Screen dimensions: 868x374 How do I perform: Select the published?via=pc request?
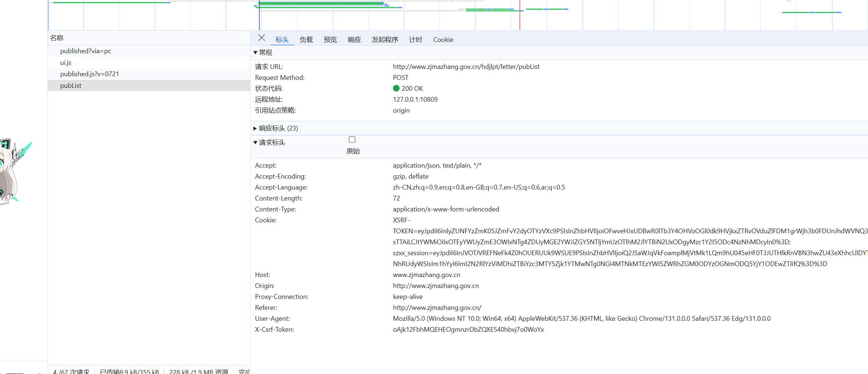149,51
